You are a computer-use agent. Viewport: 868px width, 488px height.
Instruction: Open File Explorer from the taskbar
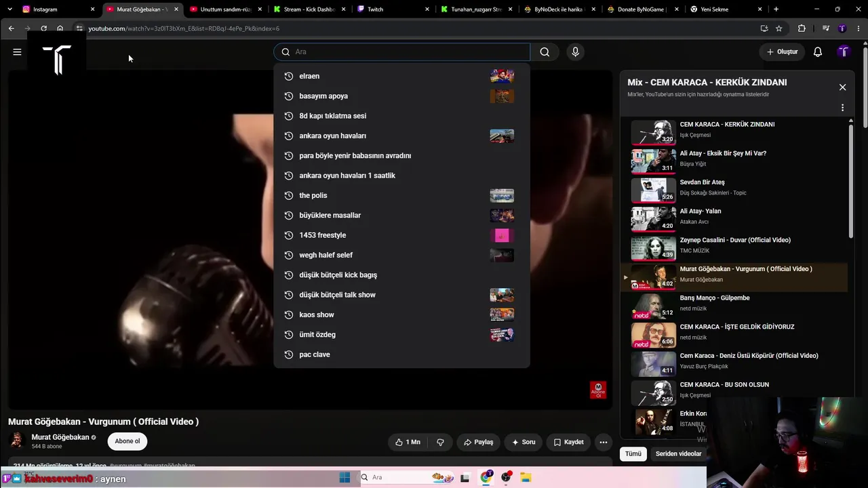pos(526,477)
